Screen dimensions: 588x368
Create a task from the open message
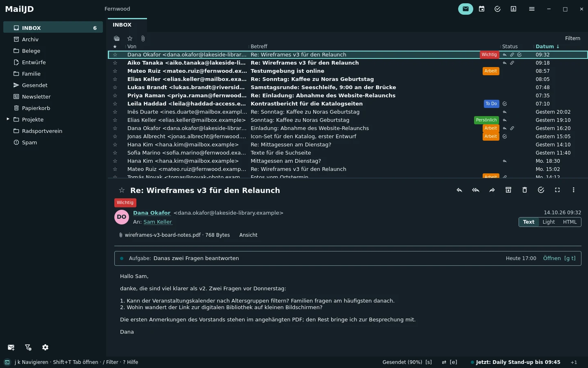point(541,190)
